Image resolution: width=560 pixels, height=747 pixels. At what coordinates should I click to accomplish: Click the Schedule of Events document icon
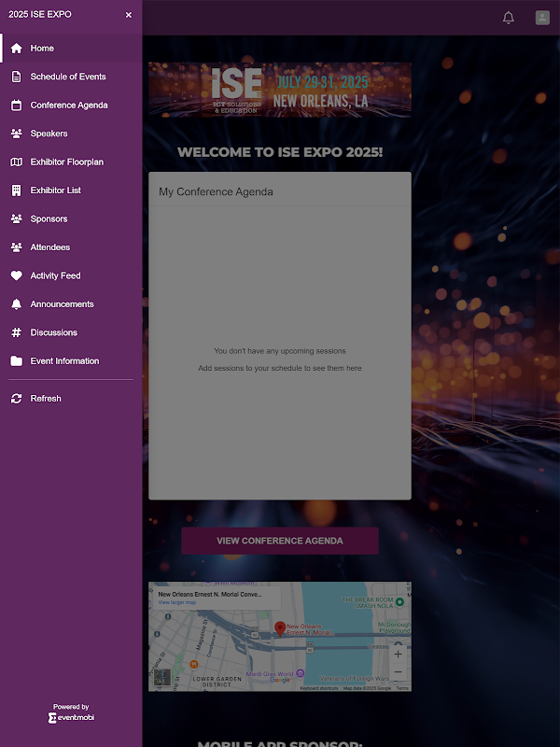(16, 77)
